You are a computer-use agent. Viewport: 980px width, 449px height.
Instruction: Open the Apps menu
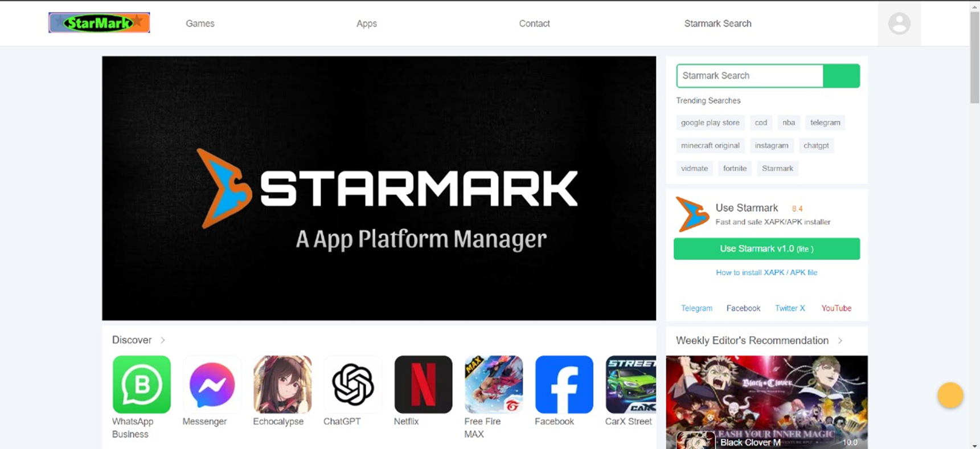[367, 23]
